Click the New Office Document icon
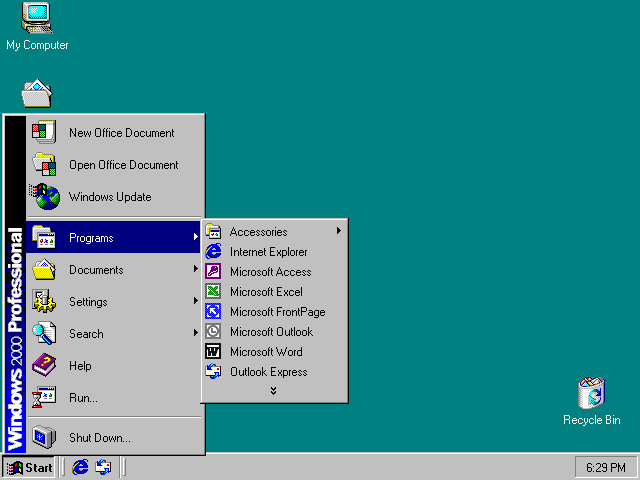 44,132
